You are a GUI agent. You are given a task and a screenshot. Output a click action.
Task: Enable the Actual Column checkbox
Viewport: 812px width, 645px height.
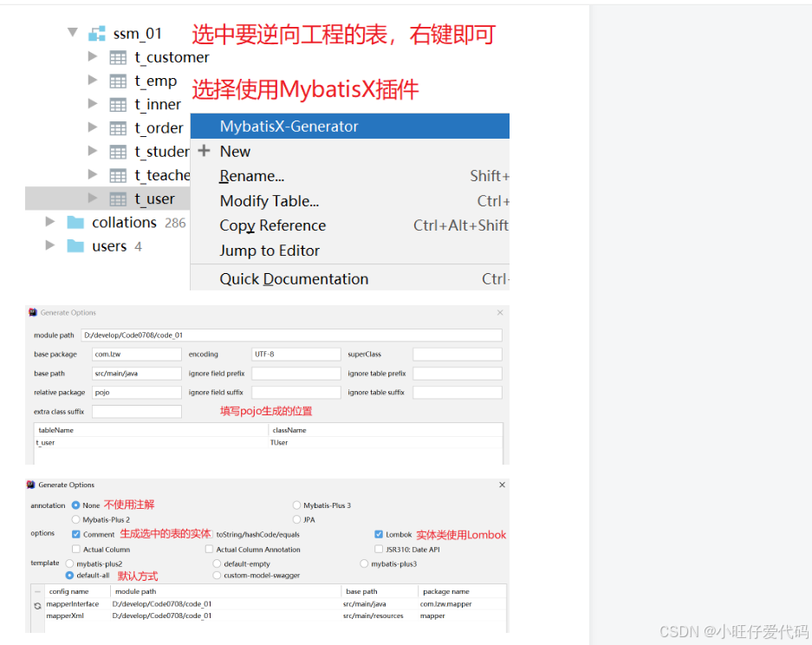76,549
